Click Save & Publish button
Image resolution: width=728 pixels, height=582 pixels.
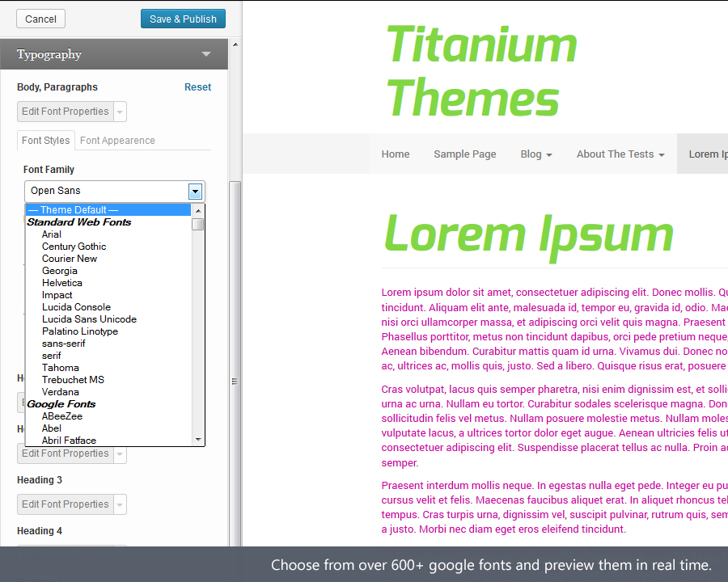tap(183, 19)
